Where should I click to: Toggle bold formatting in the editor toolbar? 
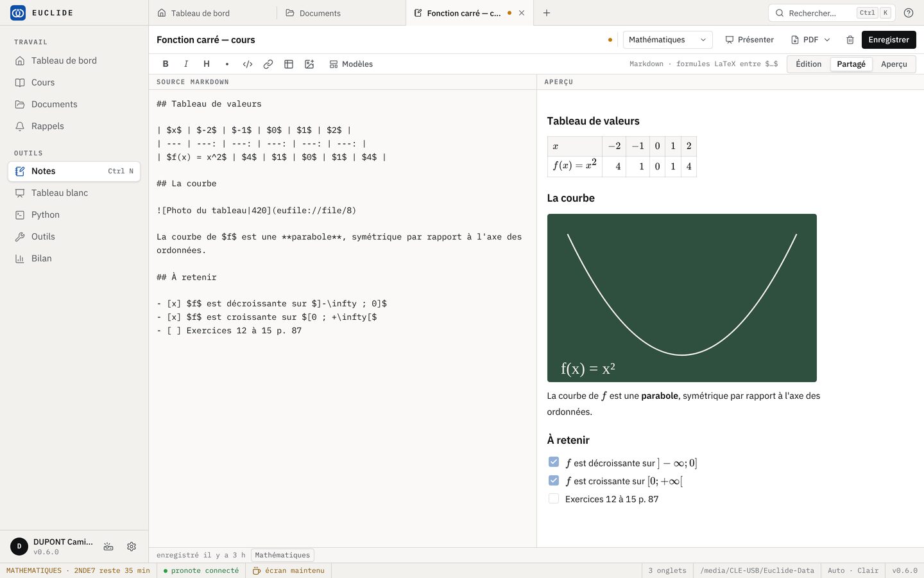pos(166,64)
